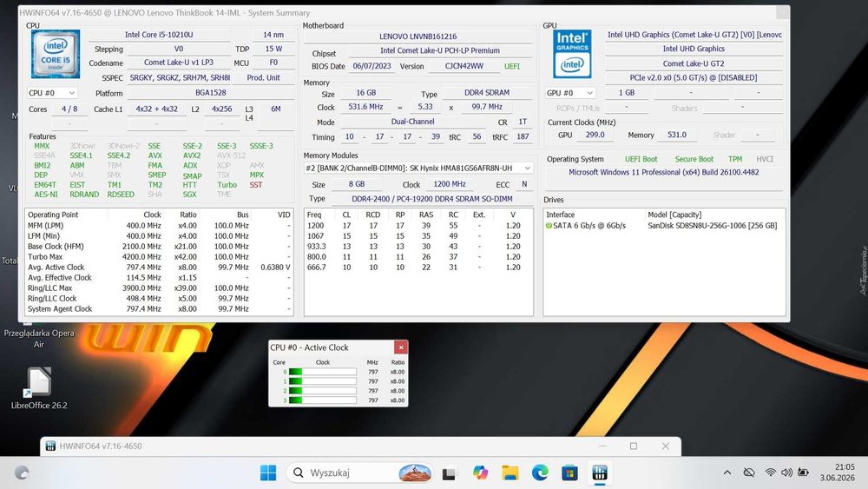The height and width of the screenshot is (489, 868).
Task: Open Microsoft Edge from the taskbar
Action: click(x=540, y=473)
